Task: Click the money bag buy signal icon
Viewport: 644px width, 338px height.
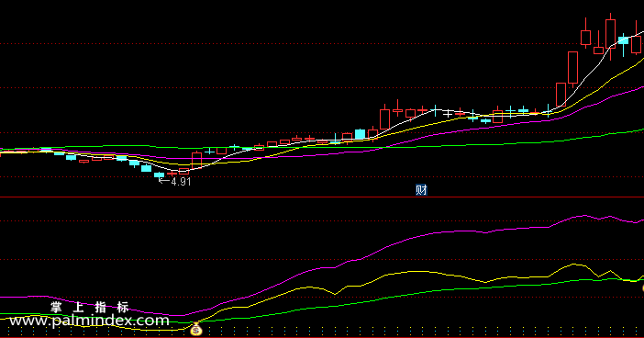Action: pyautogui.click(x=196, y=329)
